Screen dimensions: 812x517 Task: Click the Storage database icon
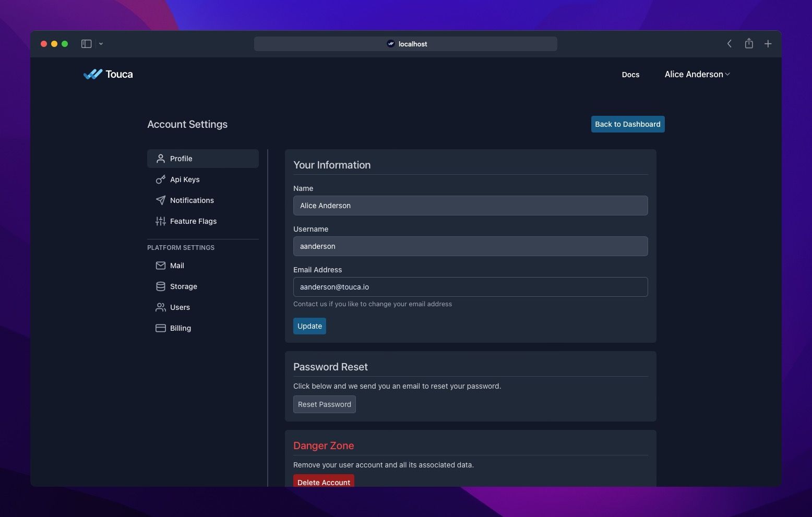[161, 286]
